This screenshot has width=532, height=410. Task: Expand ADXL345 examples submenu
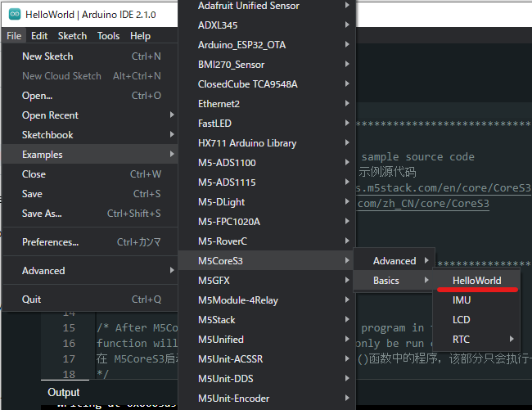(x=267, y=25)
